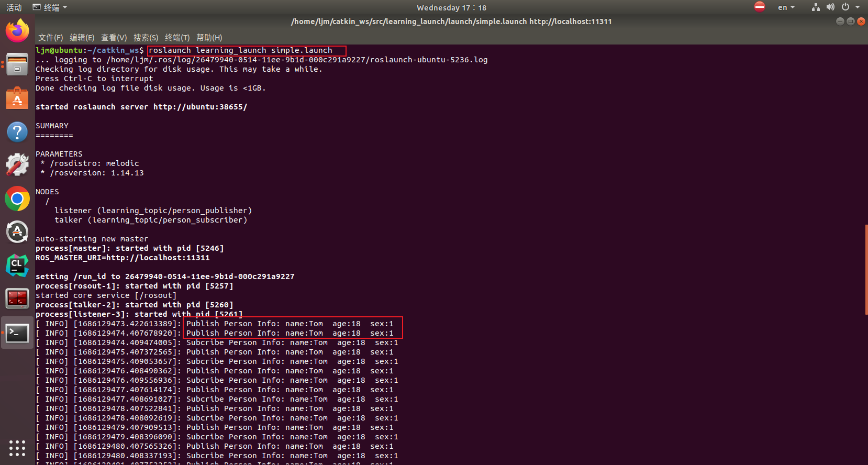Launch Ubuntu Software from the dock
The image size is (868, 465).
(17, 98)
